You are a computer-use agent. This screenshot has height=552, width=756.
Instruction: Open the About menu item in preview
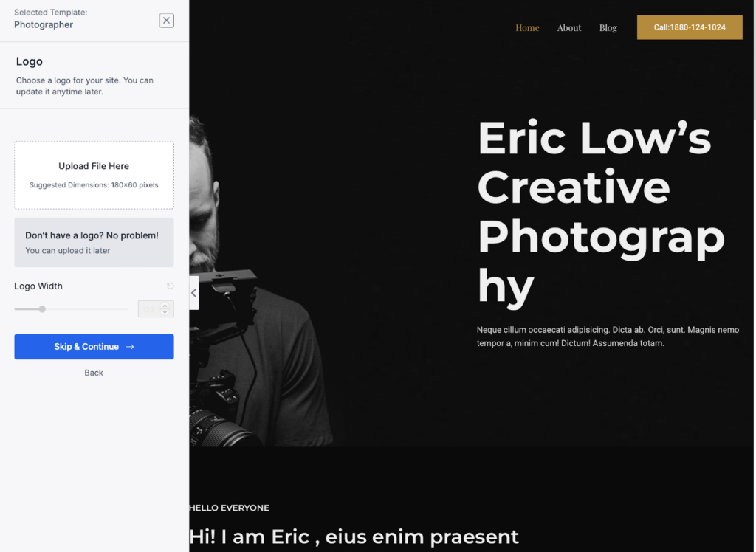pos(569,28)
